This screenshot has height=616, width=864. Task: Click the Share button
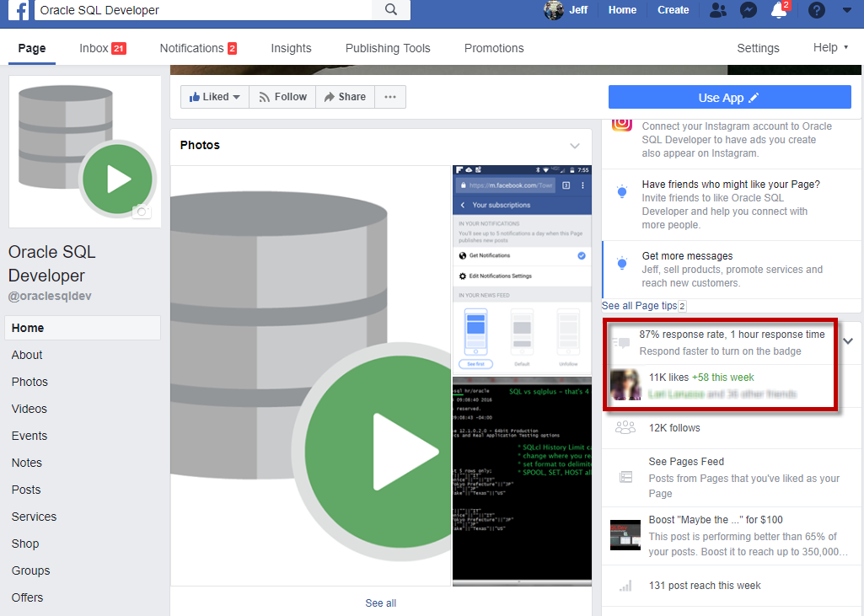coord(345,97)
